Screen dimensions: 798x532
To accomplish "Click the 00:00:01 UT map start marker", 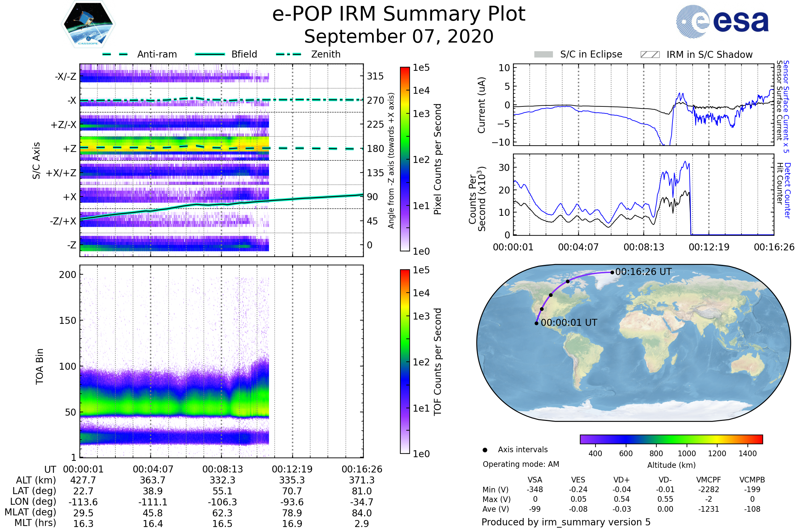I will click(536, 323).
